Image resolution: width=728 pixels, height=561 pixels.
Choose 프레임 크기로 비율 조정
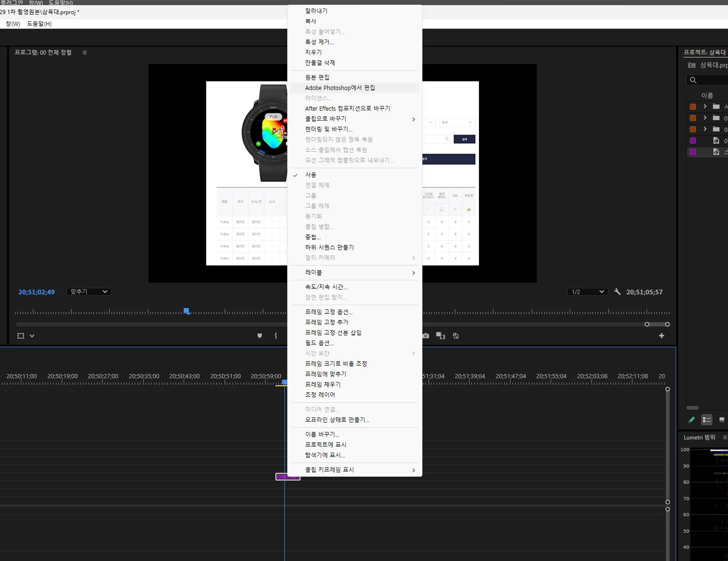click(355, 364)
